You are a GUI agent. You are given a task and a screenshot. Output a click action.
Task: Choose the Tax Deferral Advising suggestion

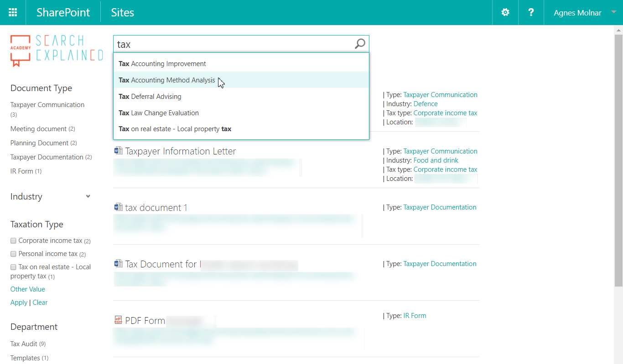(x=150, y=97)
